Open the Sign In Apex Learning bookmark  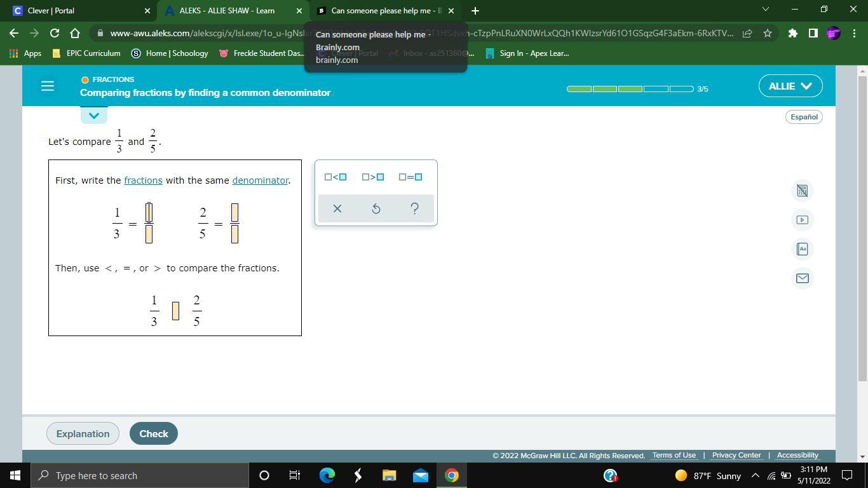coord(527,53)
